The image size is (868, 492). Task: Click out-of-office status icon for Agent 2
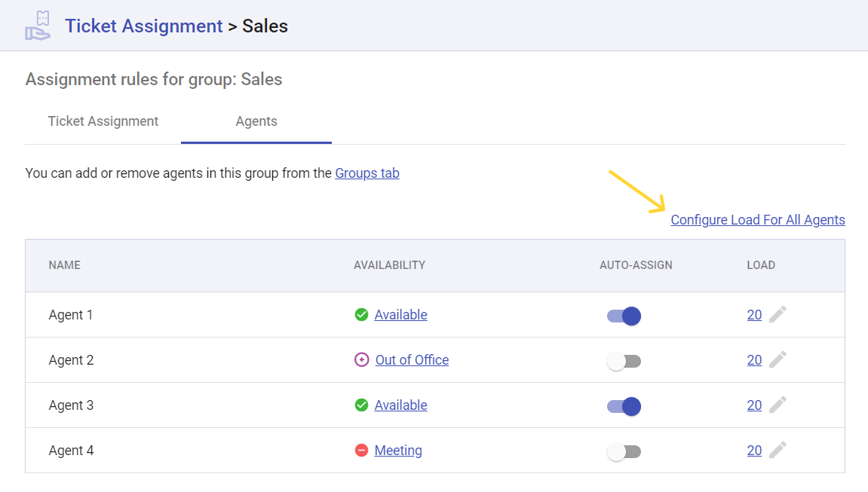[x=361, y=360]
